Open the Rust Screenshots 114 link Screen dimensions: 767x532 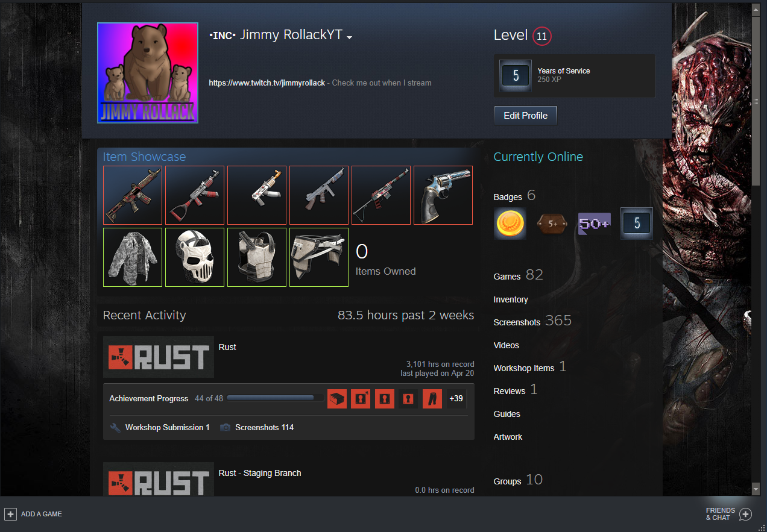tap(264, 427)
